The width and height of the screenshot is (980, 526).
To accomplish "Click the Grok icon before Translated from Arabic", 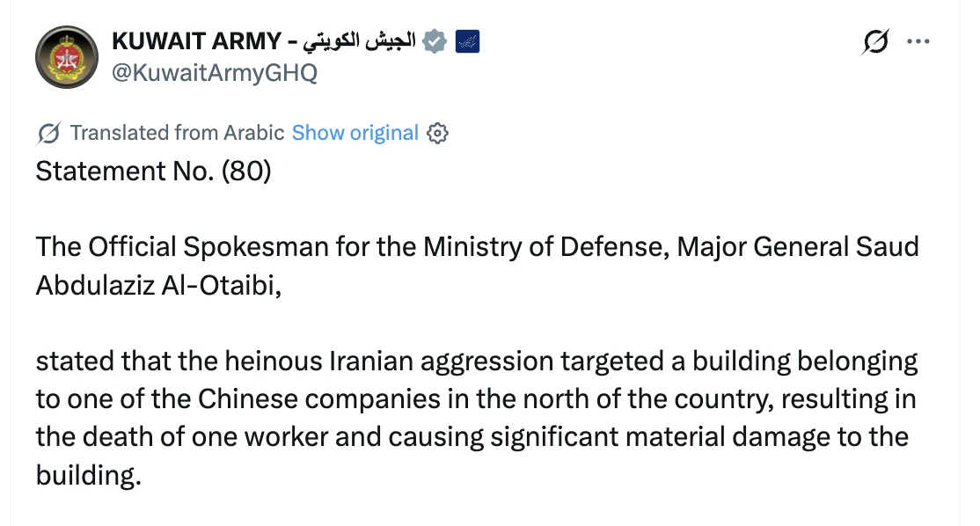I will (x=48, y=133).
